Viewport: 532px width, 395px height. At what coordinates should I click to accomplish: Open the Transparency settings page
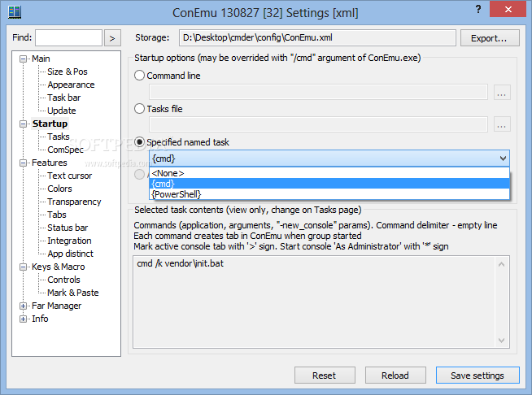[x=74, y=202]
